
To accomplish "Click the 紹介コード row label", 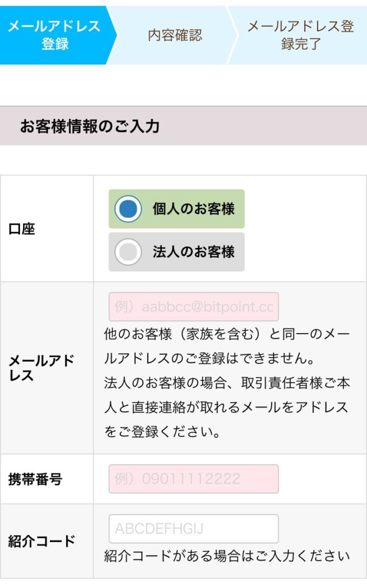I will [x=41, y=541].
